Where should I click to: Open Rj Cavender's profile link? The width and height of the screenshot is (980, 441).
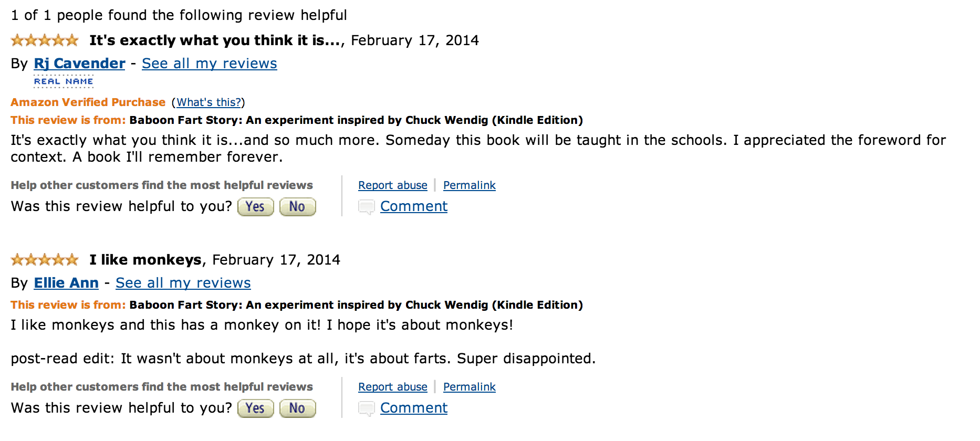(79, 64)
